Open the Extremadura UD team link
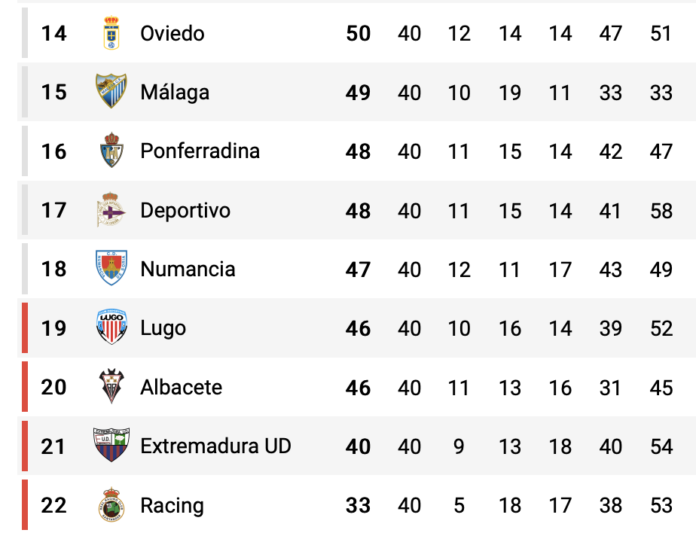Screen dimensions: 696x536 click(216, 446)
